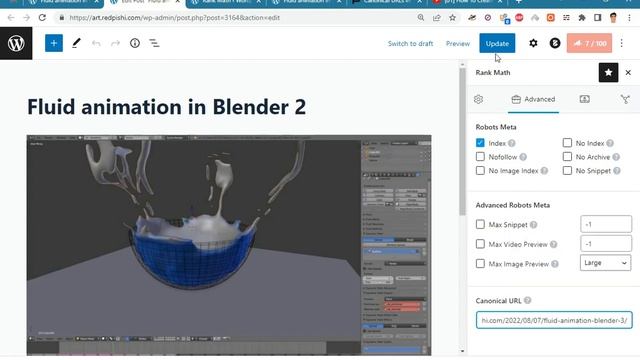Click the browser address bar URL
The image size is (640, 360).
[175, 18]
